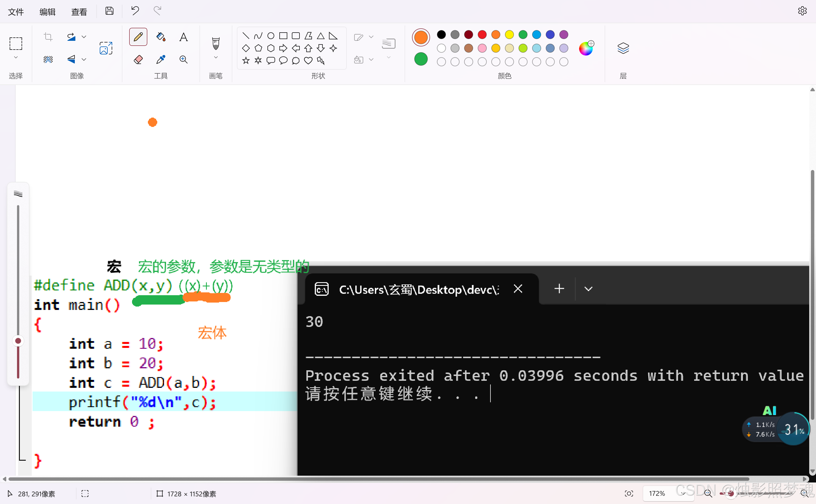Select the Magnifier tool
Viewport: 816px width, 504px height.
pos(183,59)
